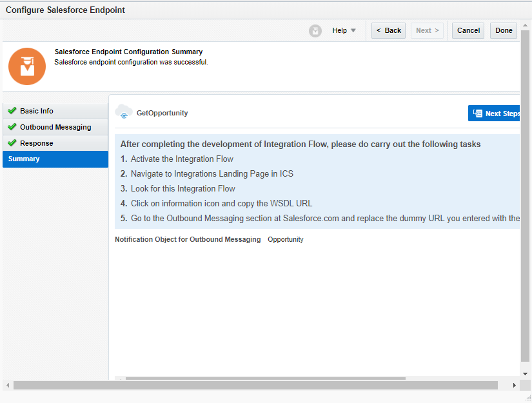Viewport: 532px width, 403px height.
Task: Click step 3 'Look for this Integration Flow'
Action: [178, 189]
